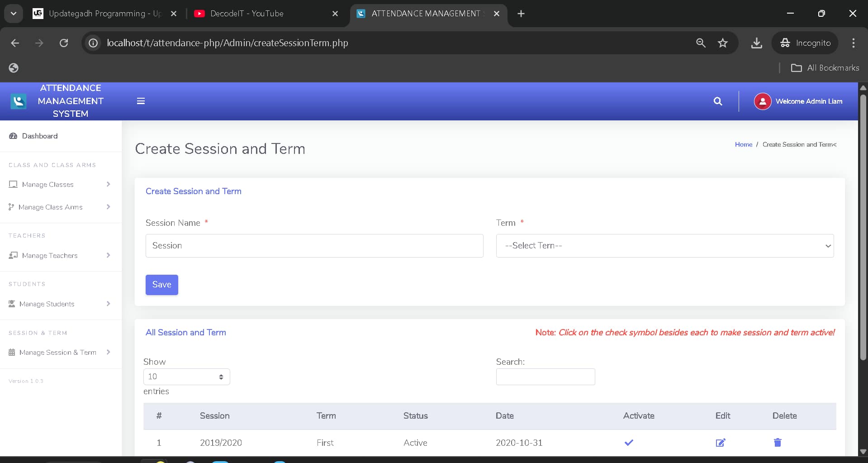Open the sidebar hamburger menu
This screenshot has width=868, height=463.
point(141,101)
